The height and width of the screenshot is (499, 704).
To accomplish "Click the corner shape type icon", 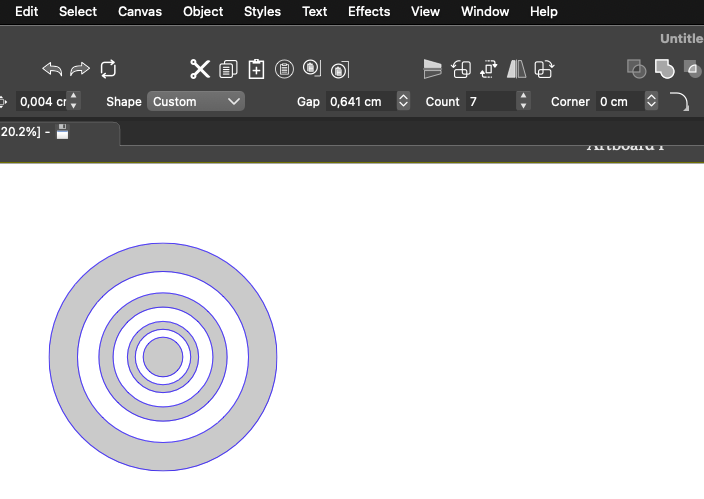I will coord(679,102).
